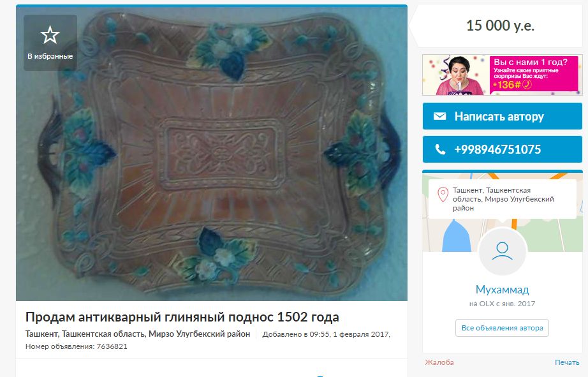Open seller profile Мухаммад
This screenshot has width=588, height=377.
(502, 290)
